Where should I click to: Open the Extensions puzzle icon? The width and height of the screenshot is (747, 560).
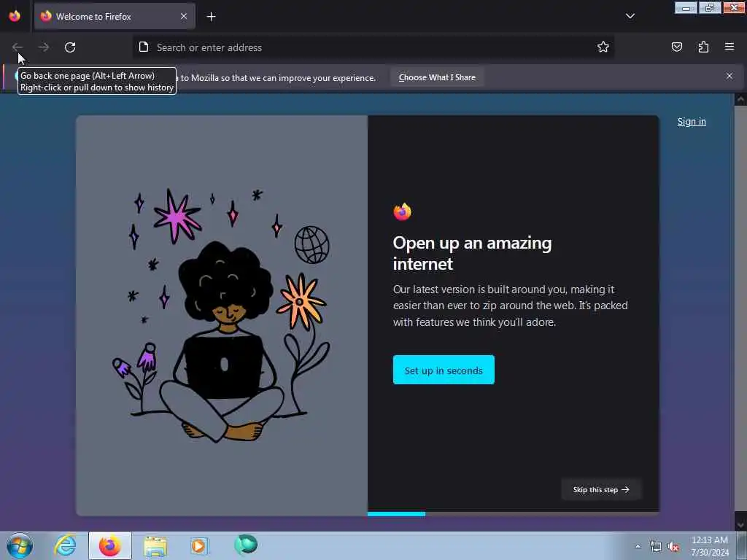pyautogui.click(x=703, y=47)
